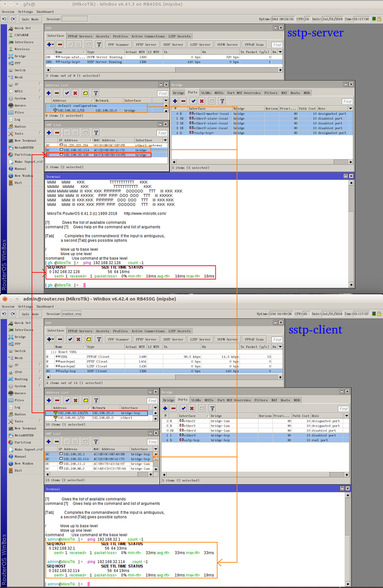The height and width of the screenshot is (588, 383).
Task: Open New Terminal in the gfx@ window sidebar
Action: tap(25, 141)
